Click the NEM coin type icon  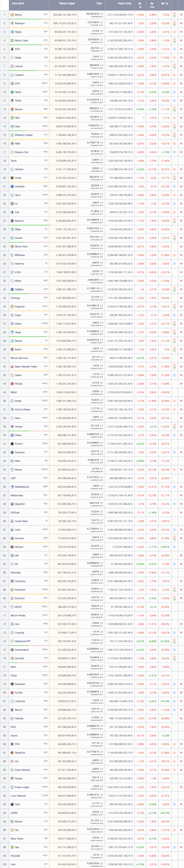[x=174, y=144]
